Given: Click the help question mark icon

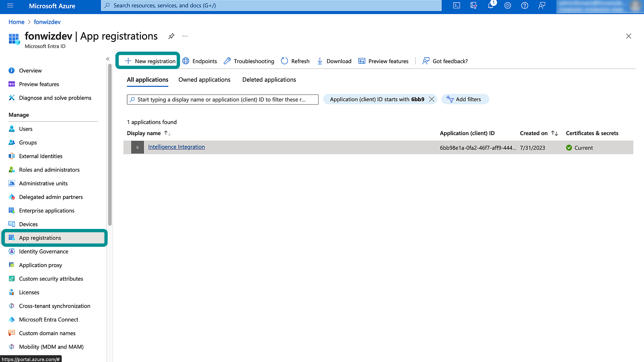Looking at the screenshot, I should (525, 6).
